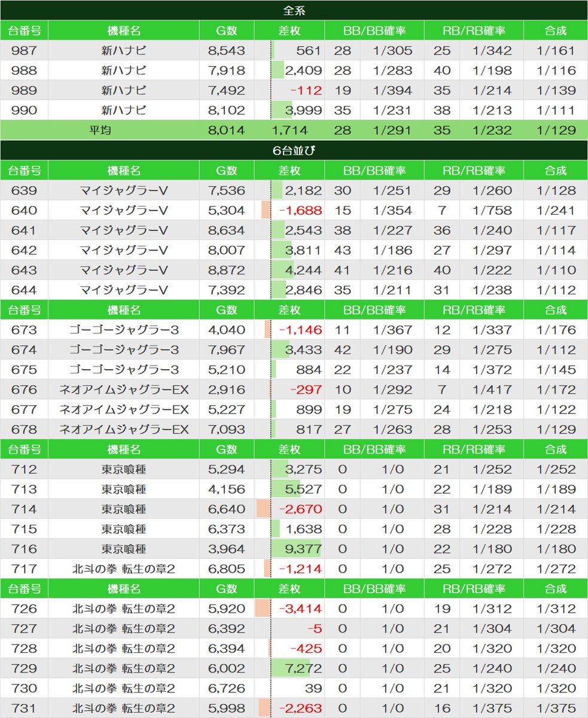Click the 1/161 合成 cell for 987
588x718 pixels.
(x=556, y=50)
